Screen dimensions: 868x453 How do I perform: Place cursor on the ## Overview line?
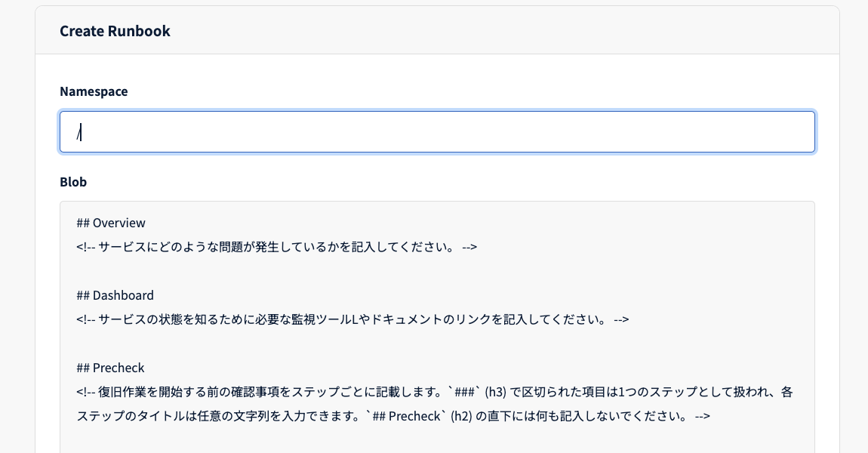111,223
